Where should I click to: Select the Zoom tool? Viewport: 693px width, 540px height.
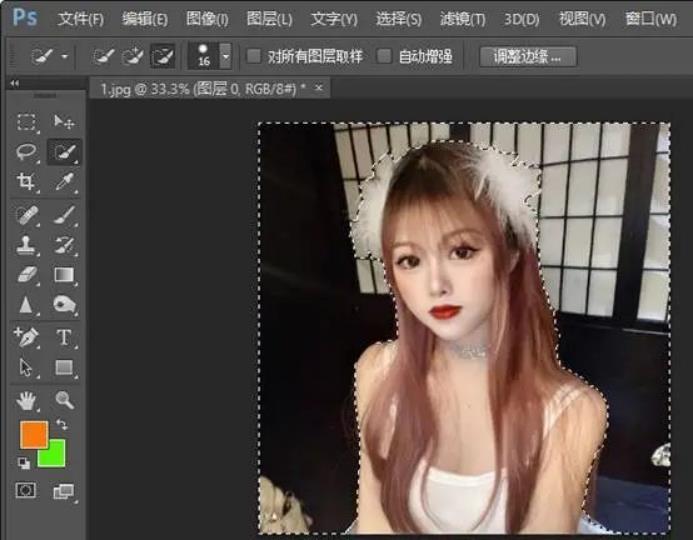tap(65, 400)
